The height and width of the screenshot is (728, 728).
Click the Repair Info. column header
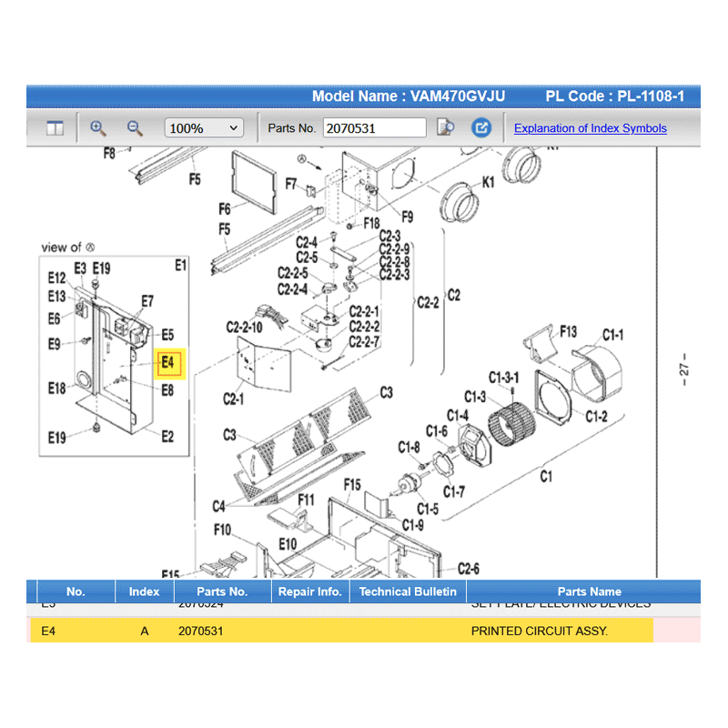[309, 591]
